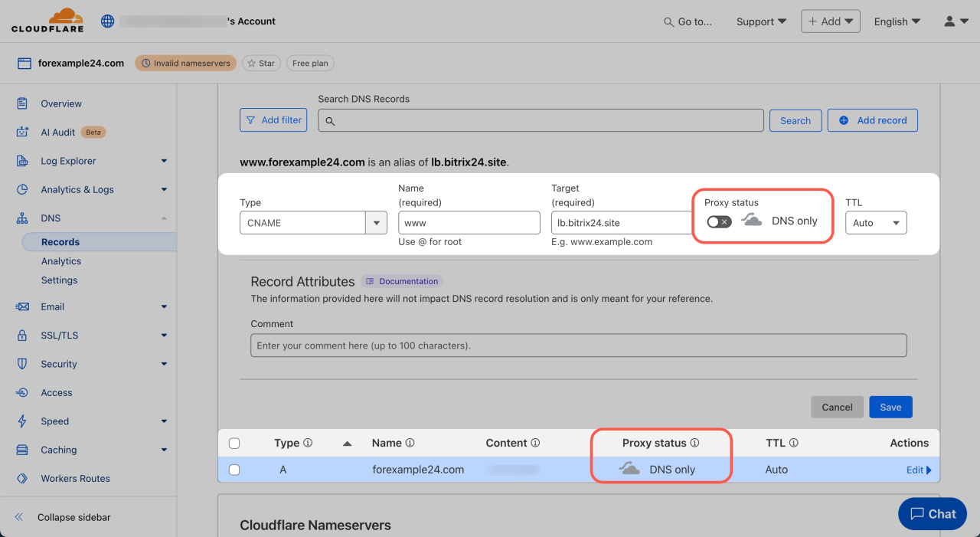Click the info icon next to TTL
Viewport: 980px width, 537px height.
coord(794,443)
